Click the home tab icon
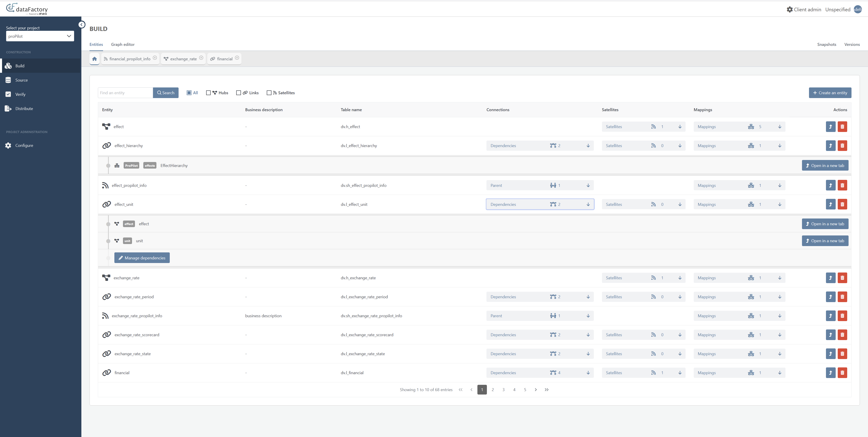 94,59
